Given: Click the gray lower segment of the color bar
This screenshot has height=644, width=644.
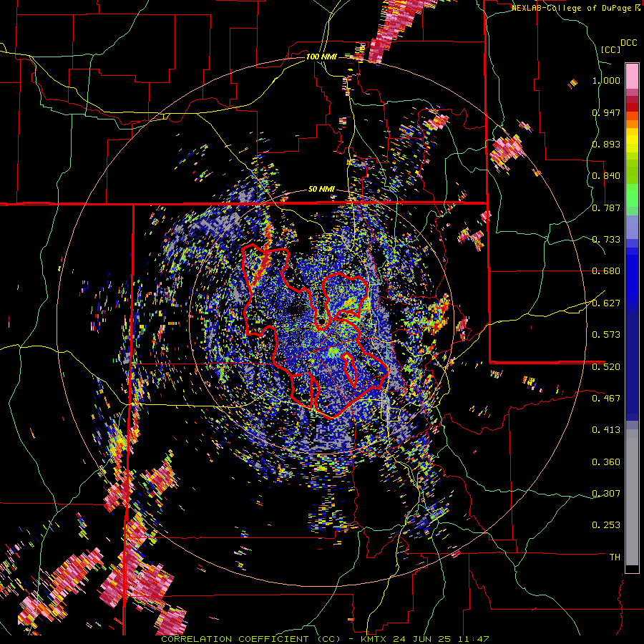Looking at the screenshot, I should tap(632, 497).
